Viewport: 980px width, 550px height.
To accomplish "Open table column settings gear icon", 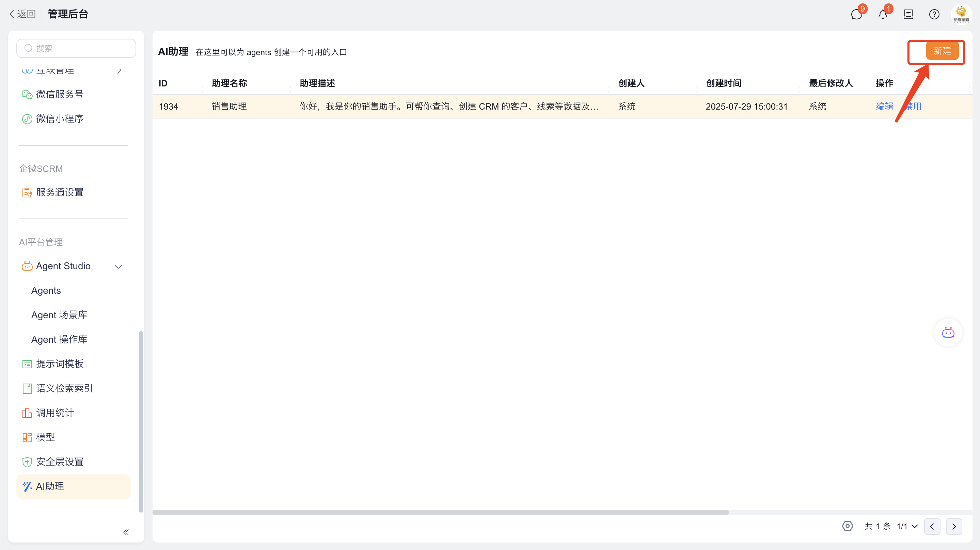I will coord(848,526).
